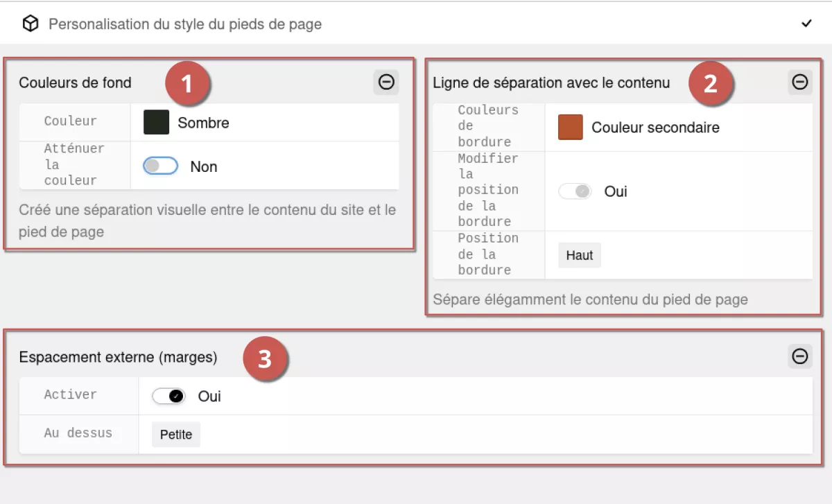Click the cube icon beside Personalisation du style
The image size is (832, 504).
(31, 24)
